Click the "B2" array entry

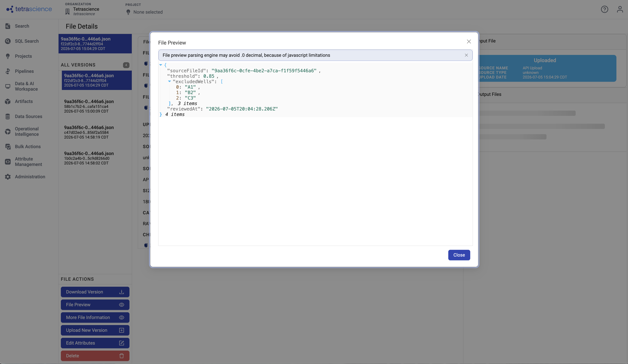190,93
